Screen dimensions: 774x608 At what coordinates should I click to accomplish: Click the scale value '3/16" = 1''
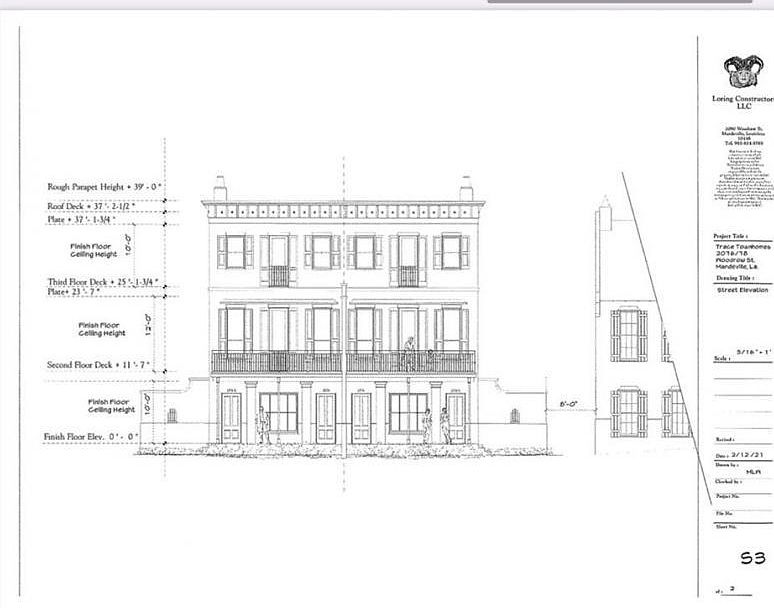point(753,352)
